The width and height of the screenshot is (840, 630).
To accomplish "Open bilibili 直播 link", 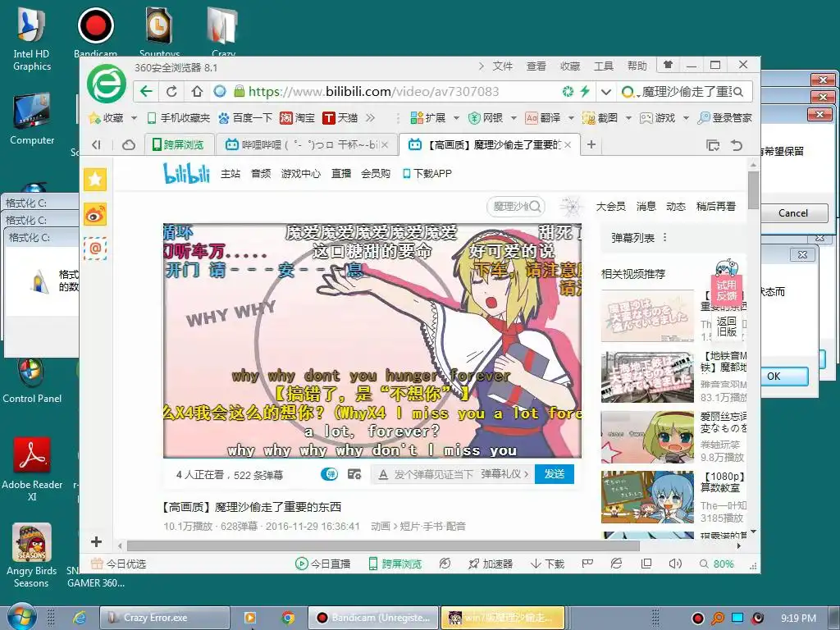I will point(341,174).
